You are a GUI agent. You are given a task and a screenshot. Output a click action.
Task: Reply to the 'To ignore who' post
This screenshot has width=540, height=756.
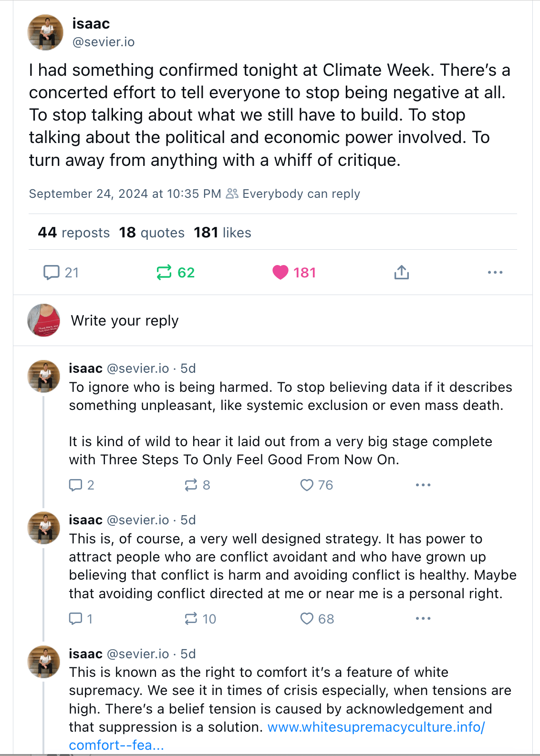coord(76,485)
